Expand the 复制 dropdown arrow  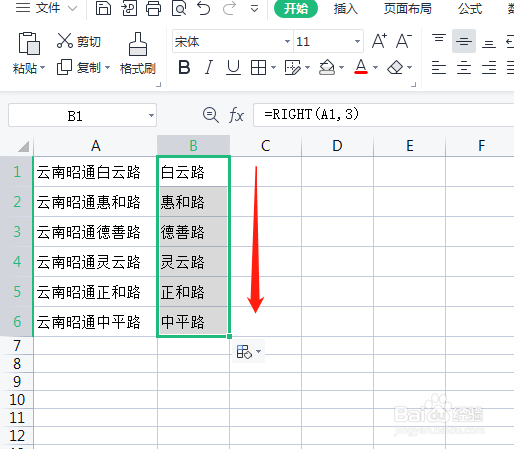click(x=108, y=68)
